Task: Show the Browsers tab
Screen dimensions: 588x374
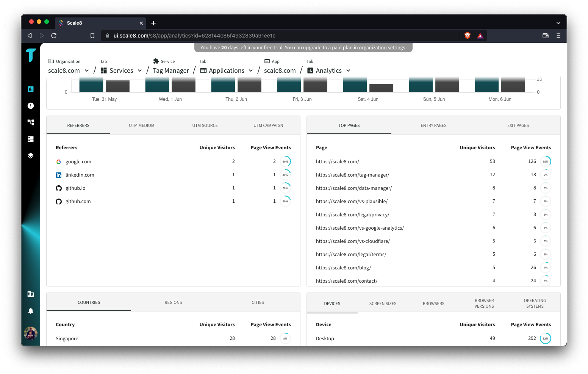Action: 433,304
